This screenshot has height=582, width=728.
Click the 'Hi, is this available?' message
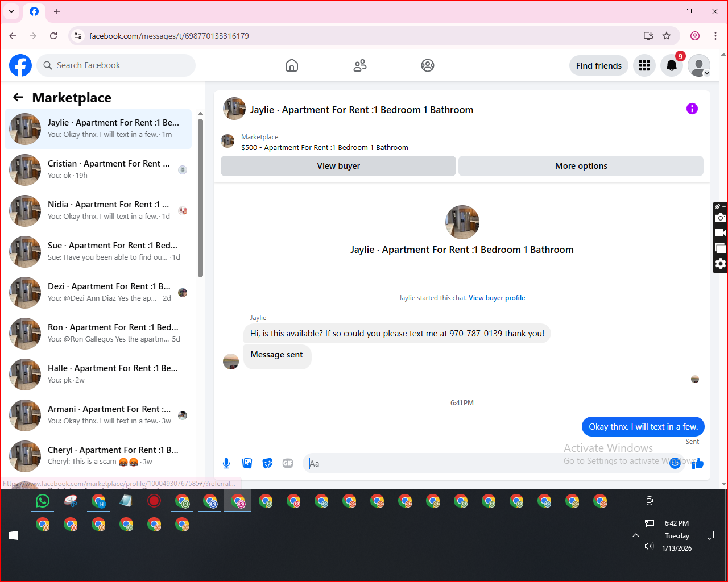point(397,334)
